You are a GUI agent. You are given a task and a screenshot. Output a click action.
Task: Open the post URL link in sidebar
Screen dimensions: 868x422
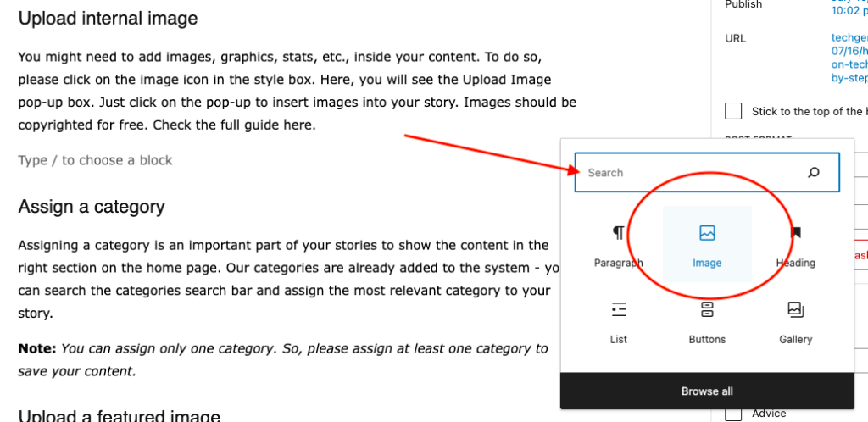[849, 58]
